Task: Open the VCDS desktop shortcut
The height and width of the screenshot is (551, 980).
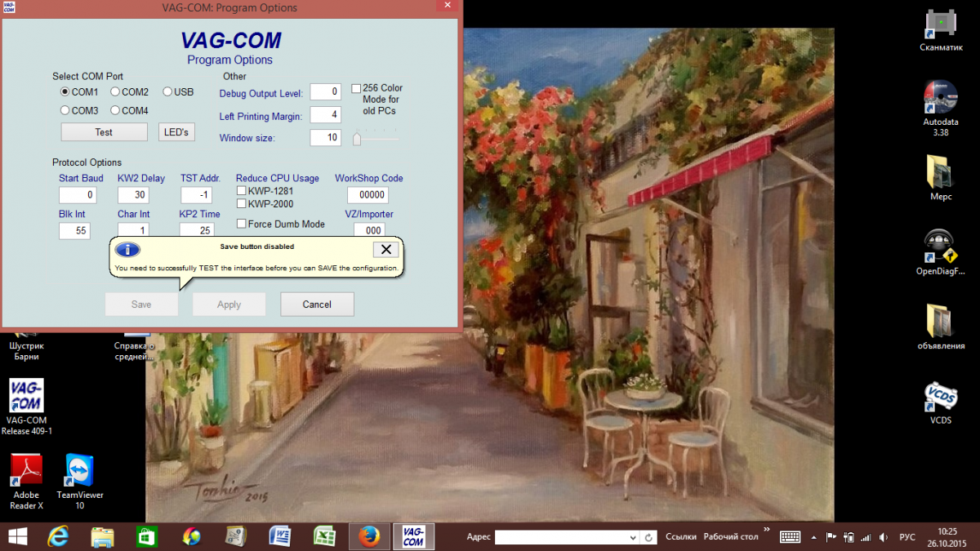Action: 941,403
